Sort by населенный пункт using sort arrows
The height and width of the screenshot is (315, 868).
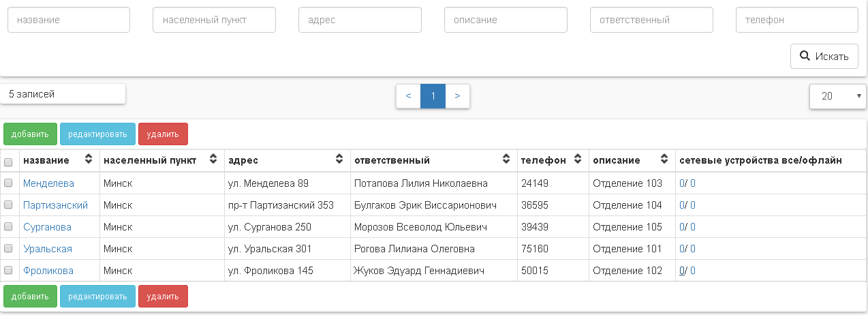214,160
